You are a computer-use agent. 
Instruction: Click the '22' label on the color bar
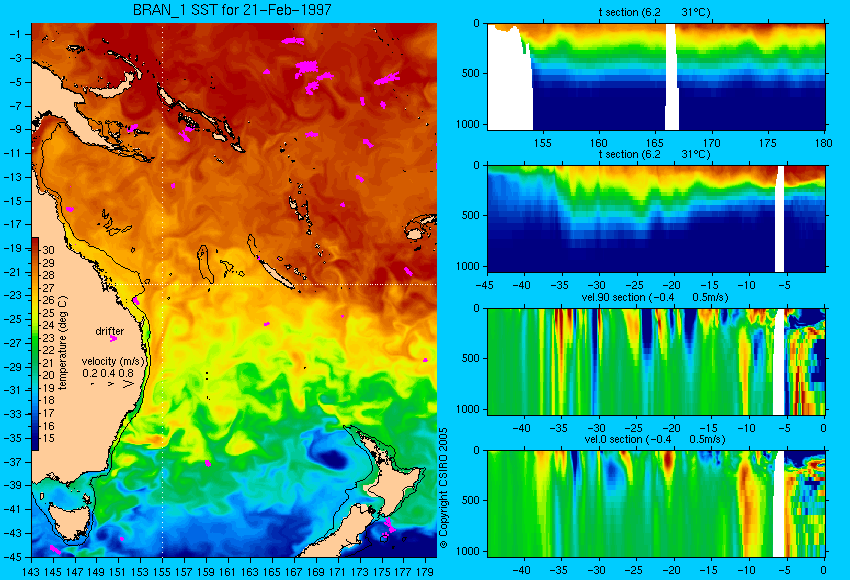pyautogui.click(x=48, y=350)
